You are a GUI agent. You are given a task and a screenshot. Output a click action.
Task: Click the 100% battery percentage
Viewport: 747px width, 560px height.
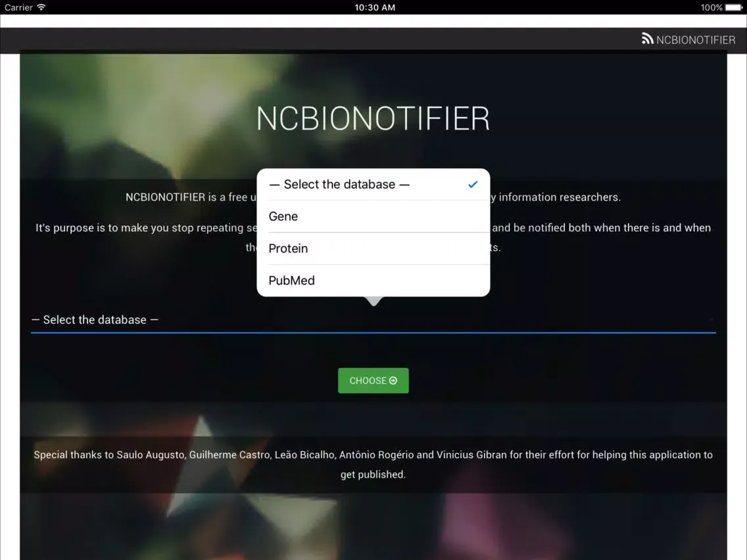click(x=711, y=8)
